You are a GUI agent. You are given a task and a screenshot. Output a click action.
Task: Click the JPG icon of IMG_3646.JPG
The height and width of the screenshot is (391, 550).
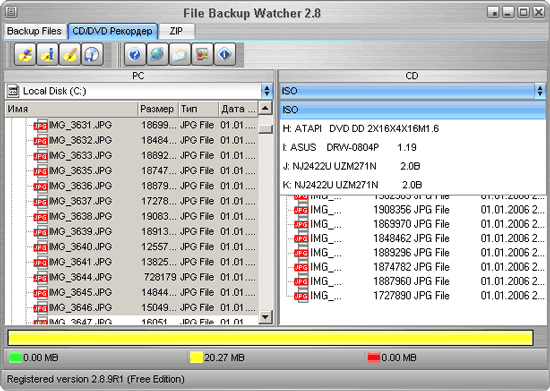coord(41,308)
